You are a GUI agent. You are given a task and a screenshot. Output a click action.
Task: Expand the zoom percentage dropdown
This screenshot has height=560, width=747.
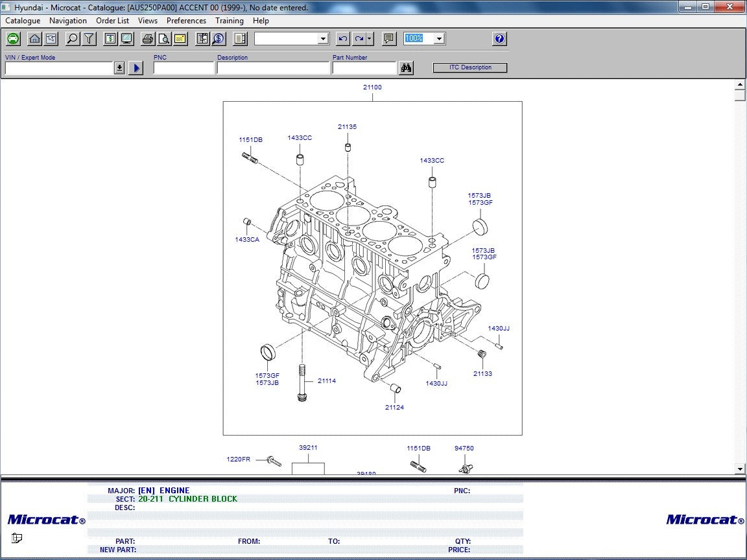[x=439, y=39]
